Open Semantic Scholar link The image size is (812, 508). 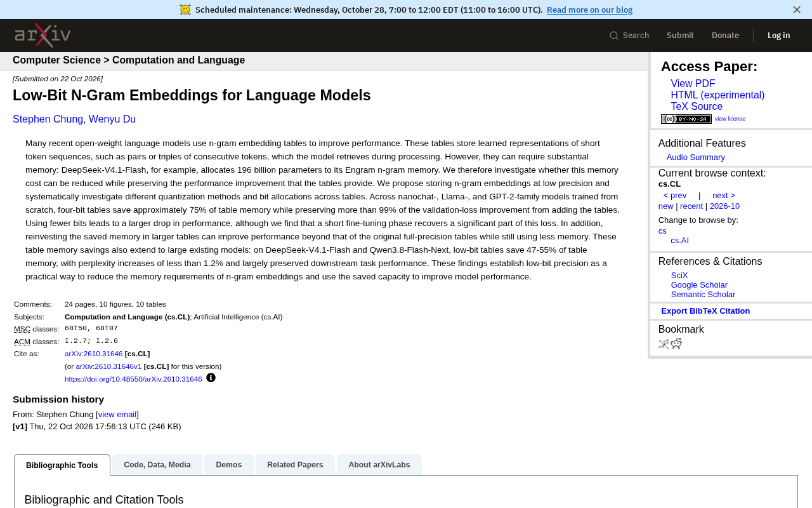703,295
